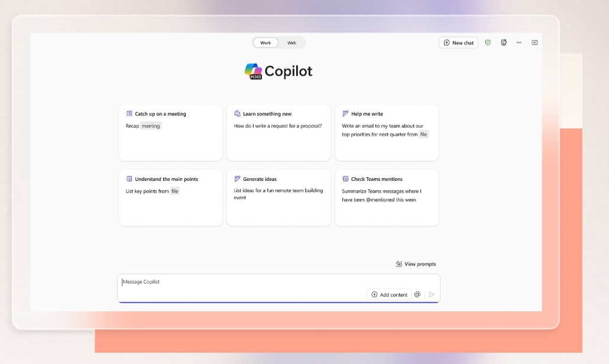Open the Generate ideas card

[x=278, y=197]
